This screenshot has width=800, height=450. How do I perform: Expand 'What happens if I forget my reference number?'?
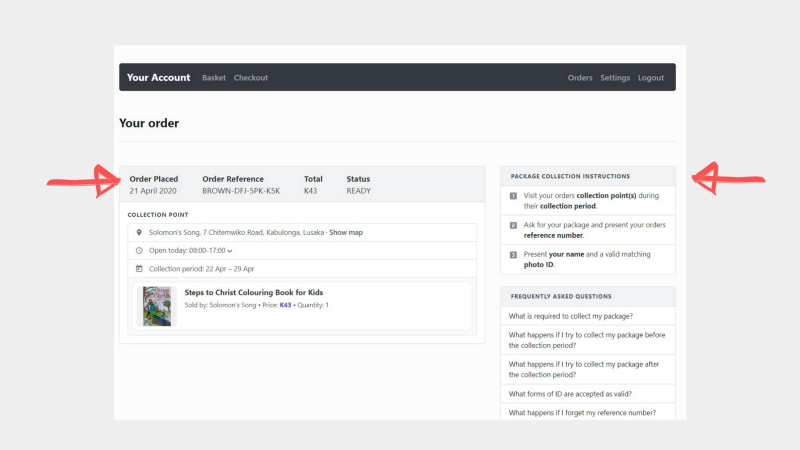click(588, 412)
